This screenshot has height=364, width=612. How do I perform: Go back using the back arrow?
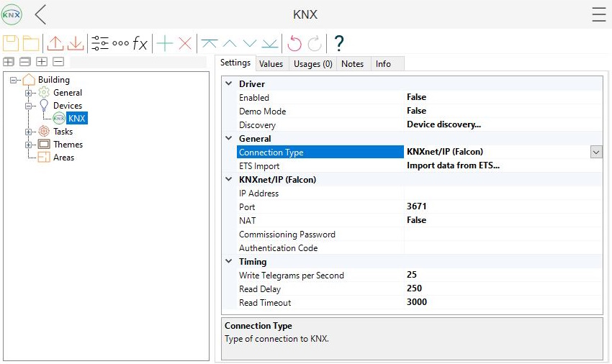point(40,14)
